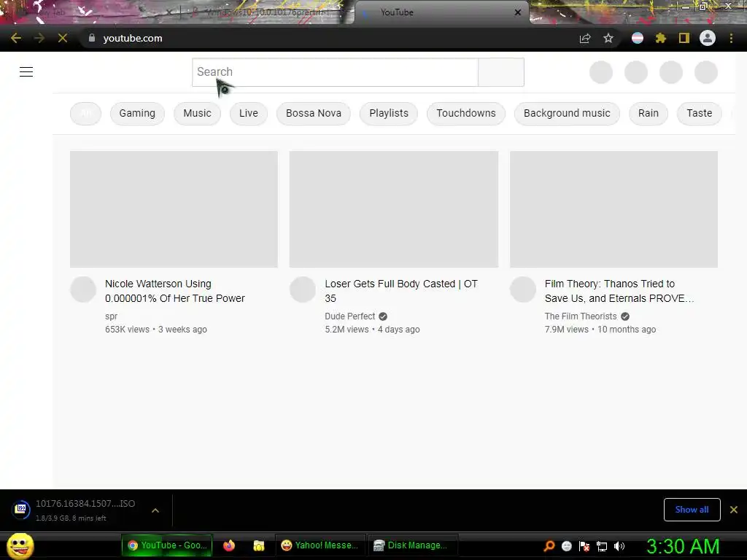Open the Film Theory: Thanos Tried title

point(619,291)
